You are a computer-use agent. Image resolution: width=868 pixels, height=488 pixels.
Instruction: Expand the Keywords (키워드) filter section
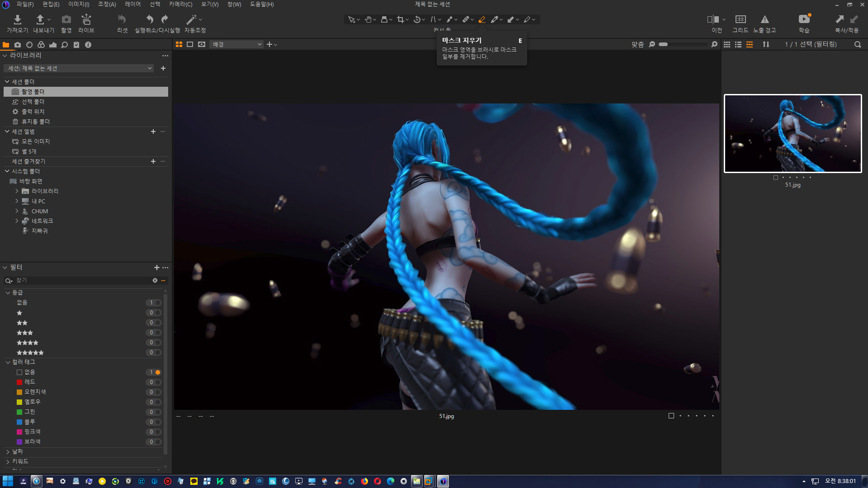(8, 462)
